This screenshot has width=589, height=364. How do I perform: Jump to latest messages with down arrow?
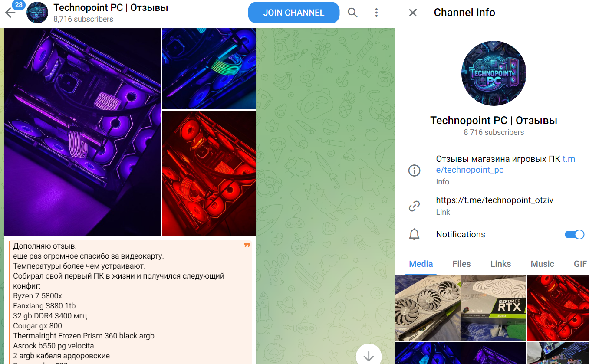(369, 356)
